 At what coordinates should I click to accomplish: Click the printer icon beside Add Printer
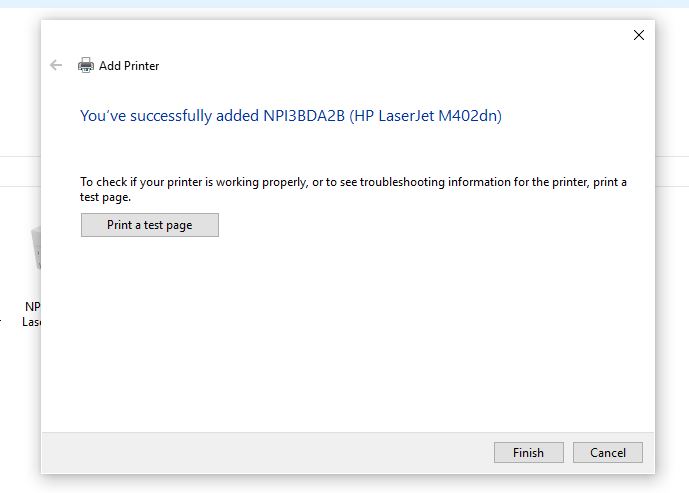pos(86,66)
